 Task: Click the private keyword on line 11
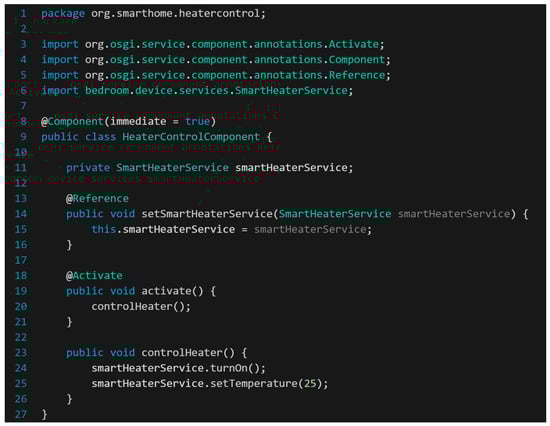(x=88, y=168)
